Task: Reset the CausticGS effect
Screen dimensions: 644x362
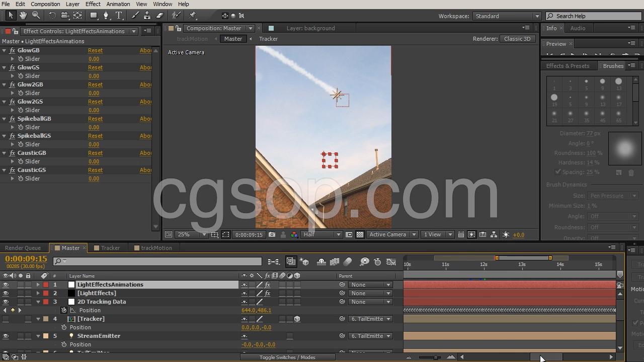Action: pyautogui.click(x=95, y=170)
